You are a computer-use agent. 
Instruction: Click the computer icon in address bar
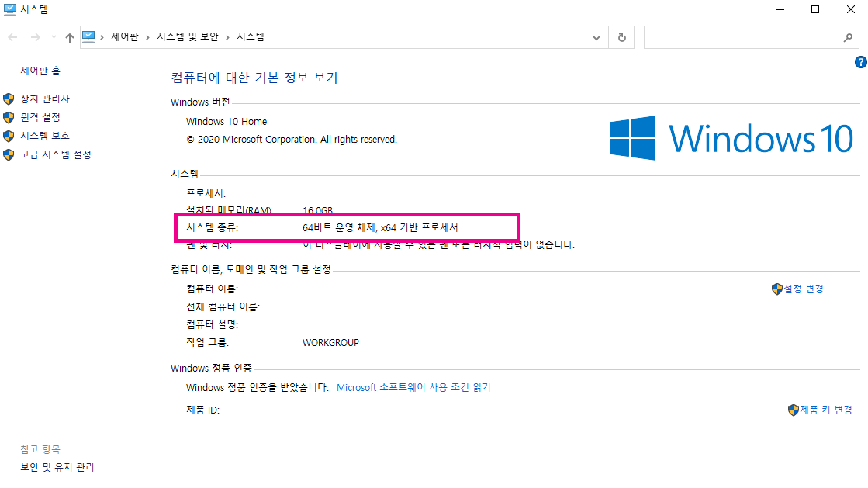point(88,36)
